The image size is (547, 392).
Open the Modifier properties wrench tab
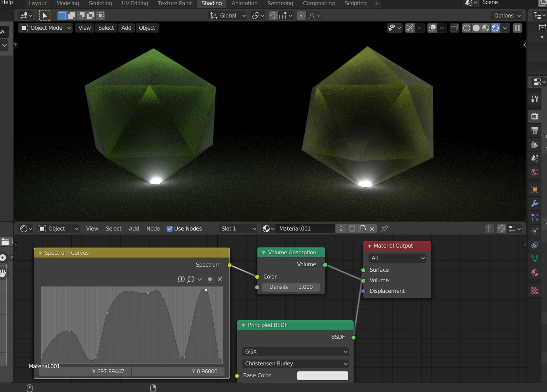click(x=535, y=203)
